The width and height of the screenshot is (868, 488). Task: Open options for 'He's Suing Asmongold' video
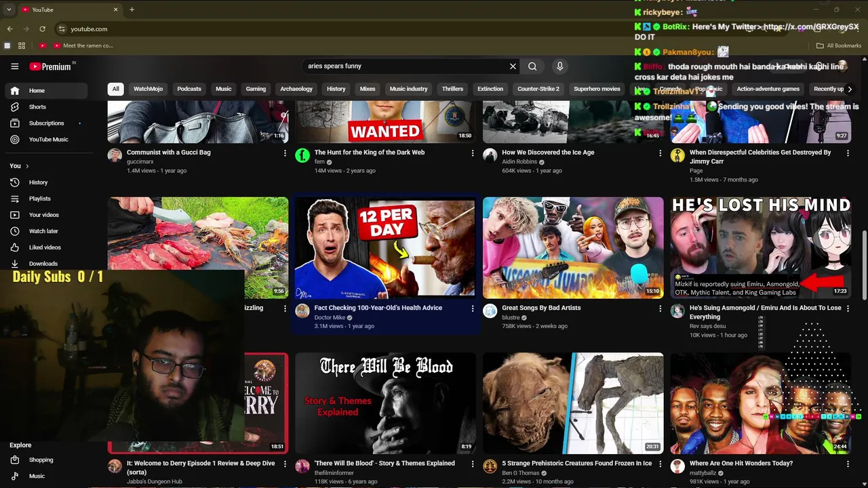pos(848,308)
